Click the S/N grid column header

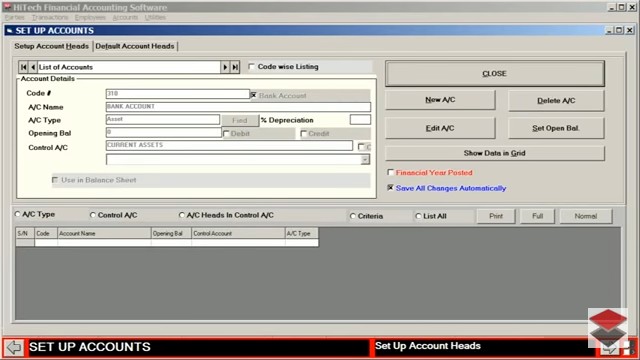click(25, 233)
